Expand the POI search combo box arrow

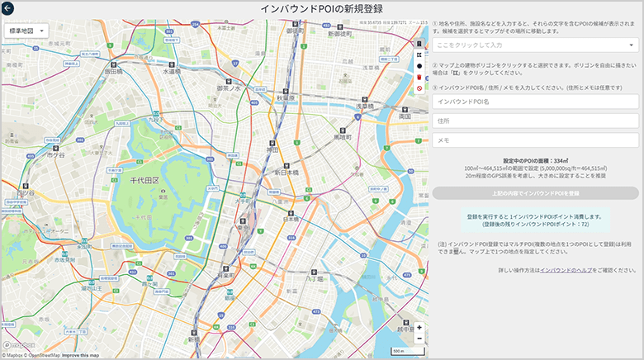pyautogui.click(x=631, y=45)
